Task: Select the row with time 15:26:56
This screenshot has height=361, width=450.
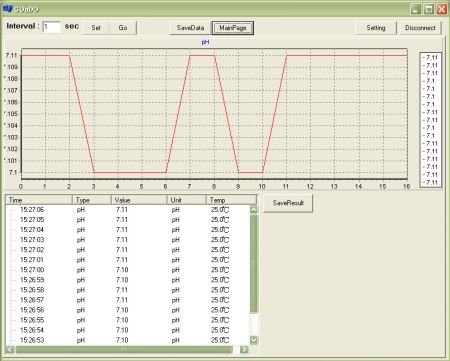Action: (128, 310)
